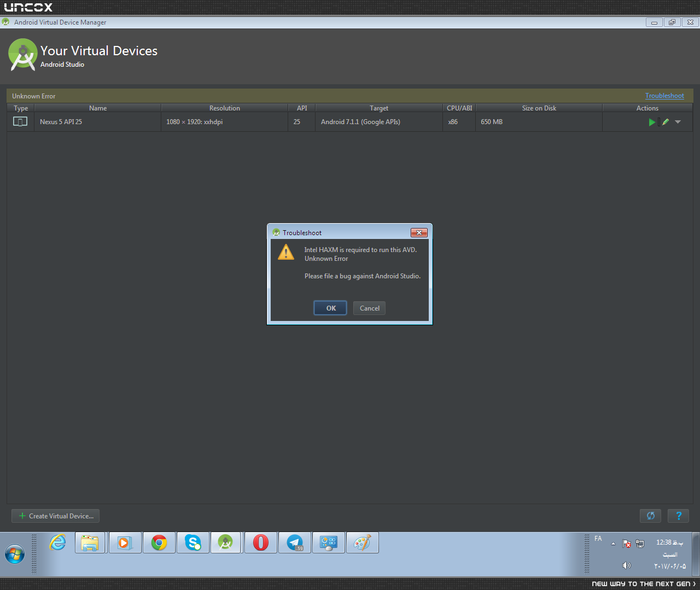Restore down the Android Virtual Device Manager window
This screenshot has height=590, width=700.
672,22
